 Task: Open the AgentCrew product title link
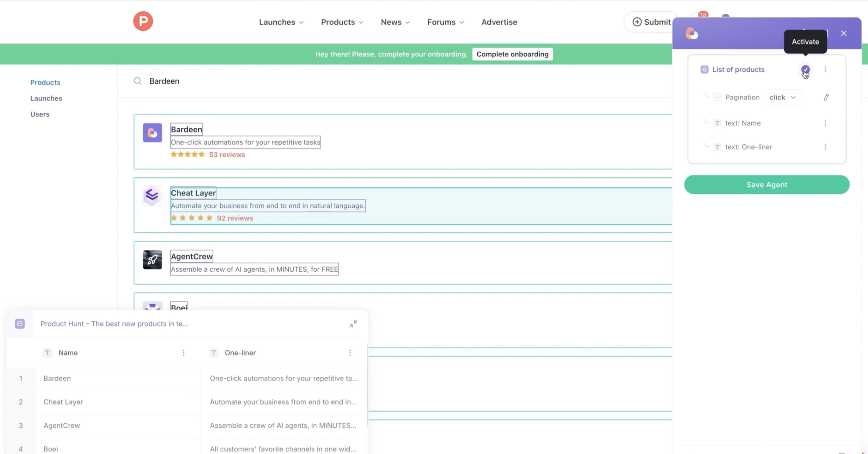[x=192, y=256]
